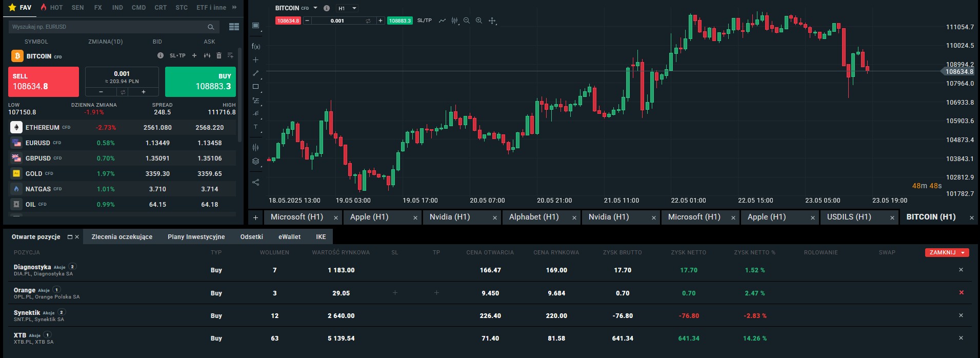
Task: Click the search magnifier icon
Action: [211, 27]
